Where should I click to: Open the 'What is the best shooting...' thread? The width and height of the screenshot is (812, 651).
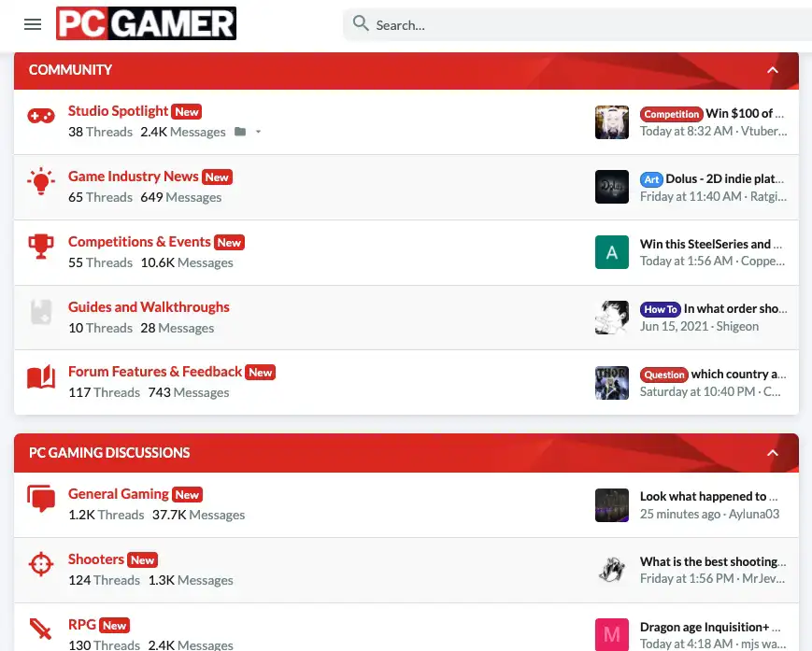713,561
